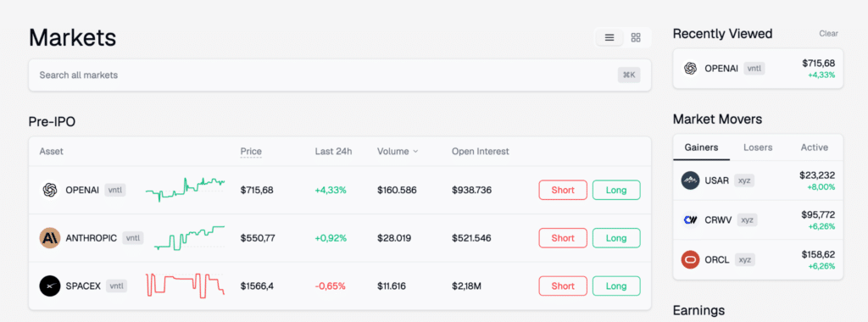The width and height of the screenshot is (868, 322).
Task: Click the $2,18M open interest value
Action: pyautogui.click(x=467, y=286)
